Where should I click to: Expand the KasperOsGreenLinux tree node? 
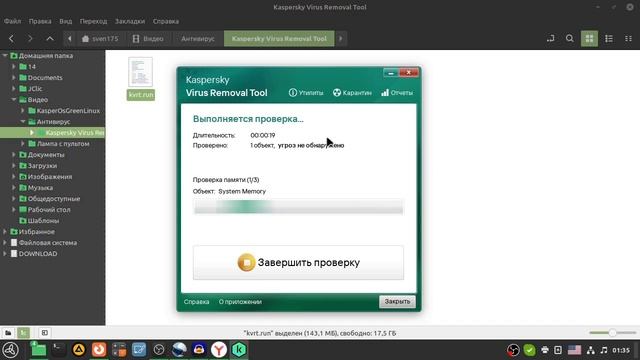23,111
